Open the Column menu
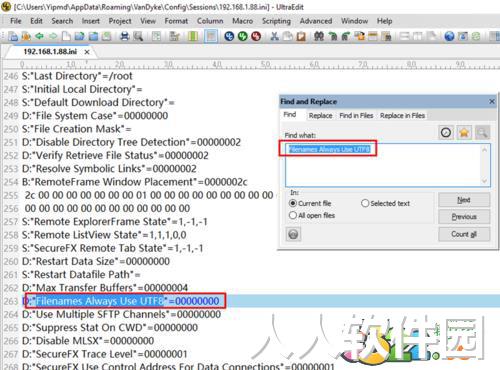This screenshot has width=500, height=370. (x=210, y=21)
